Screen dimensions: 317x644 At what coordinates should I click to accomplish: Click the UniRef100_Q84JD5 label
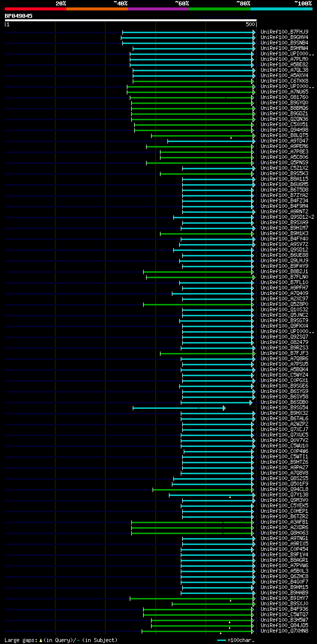(284, 625)
